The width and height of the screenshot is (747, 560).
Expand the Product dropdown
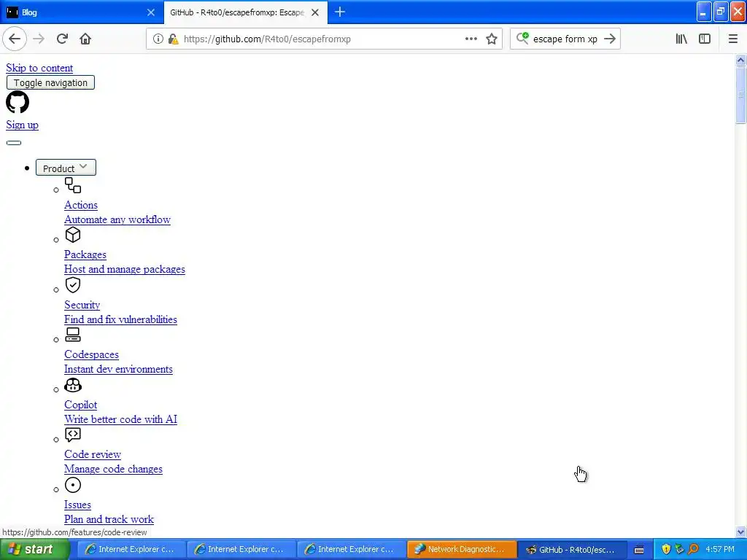(66, 168)
